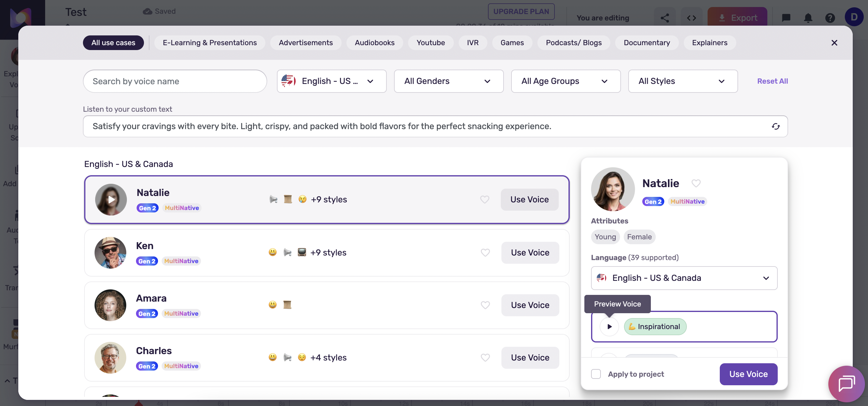Open the embed code icon
Screen dimensions: 868x406
(691, 18)
